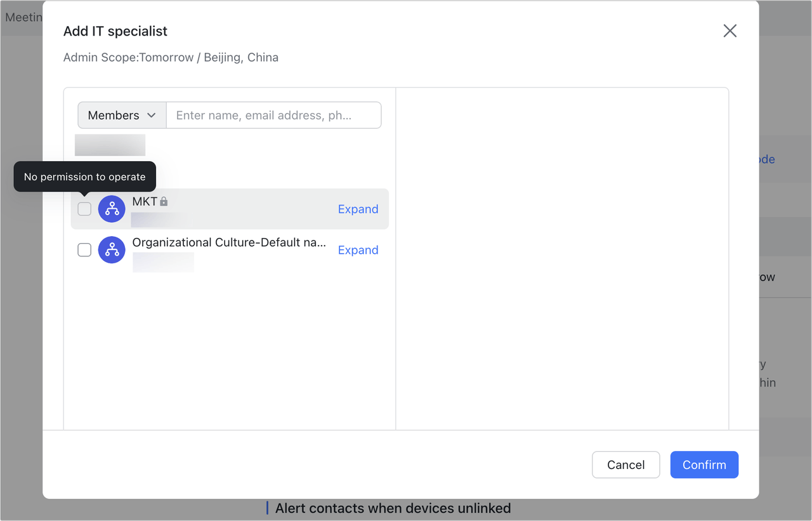
Task: Click the Admin Scope text line
Action: 170,57
